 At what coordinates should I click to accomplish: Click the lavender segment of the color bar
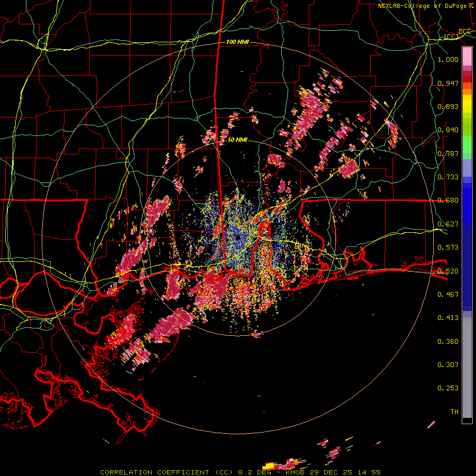click(x=467, y=168)
